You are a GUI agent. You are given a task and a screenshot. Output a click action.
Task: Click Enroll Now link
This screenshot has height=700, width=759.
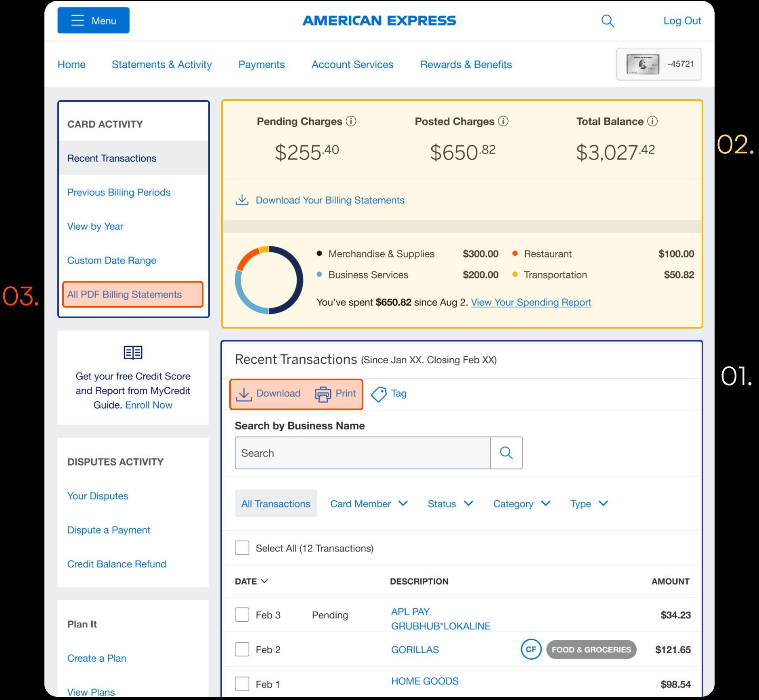[x=149, y=405]
